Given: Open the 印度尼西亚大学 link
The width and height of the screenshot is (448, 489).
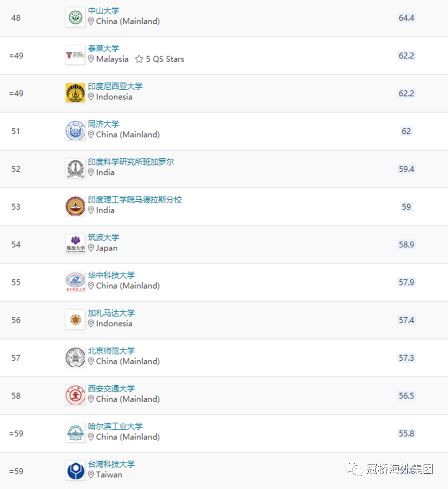Looking at the screenshot, I should (x=115, y=86).
